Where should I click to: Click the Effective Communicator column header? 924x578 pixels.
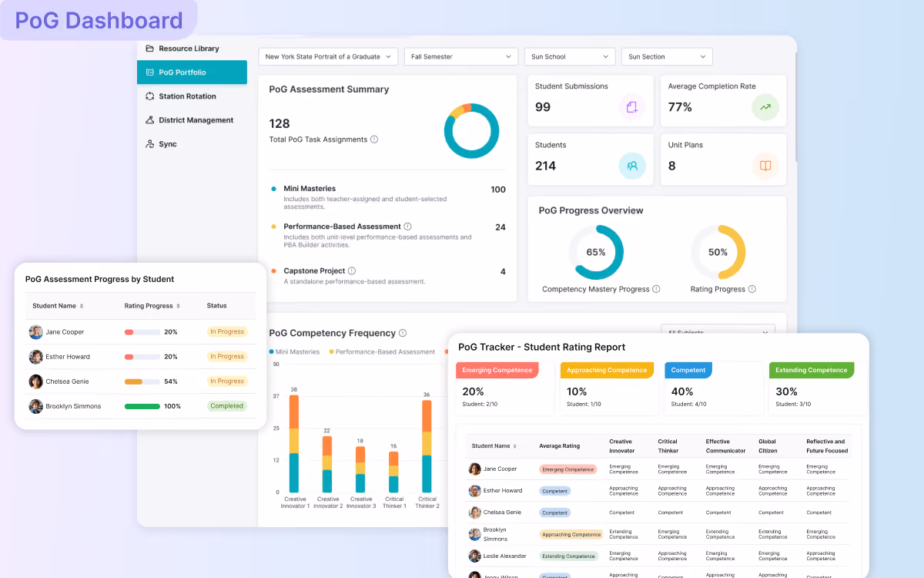[x=726, y=446]
